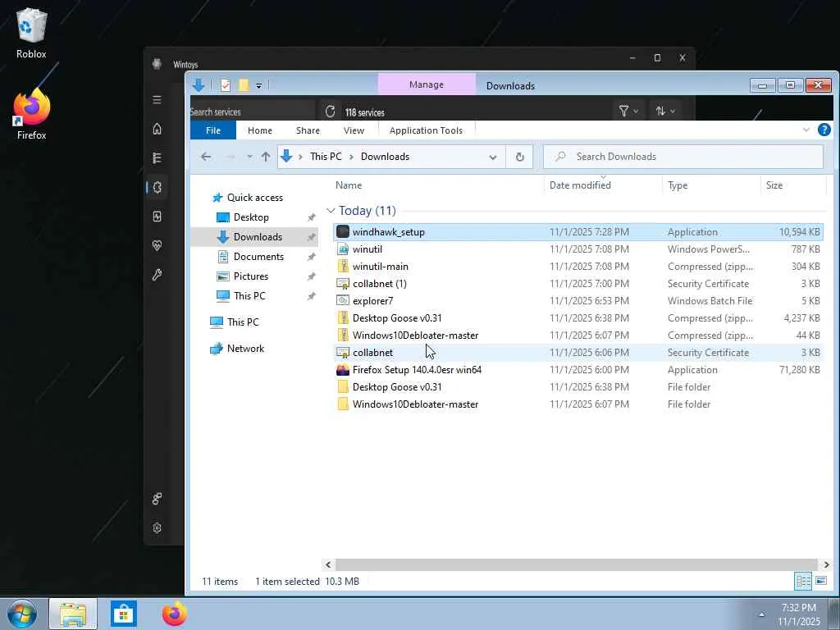Open the Application Tools ribbon tab

pos(426,130)
